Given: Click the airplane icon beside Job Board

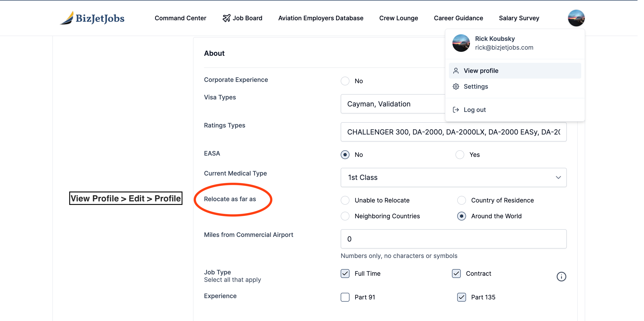Looking at the screenshot, I should 226,18.
